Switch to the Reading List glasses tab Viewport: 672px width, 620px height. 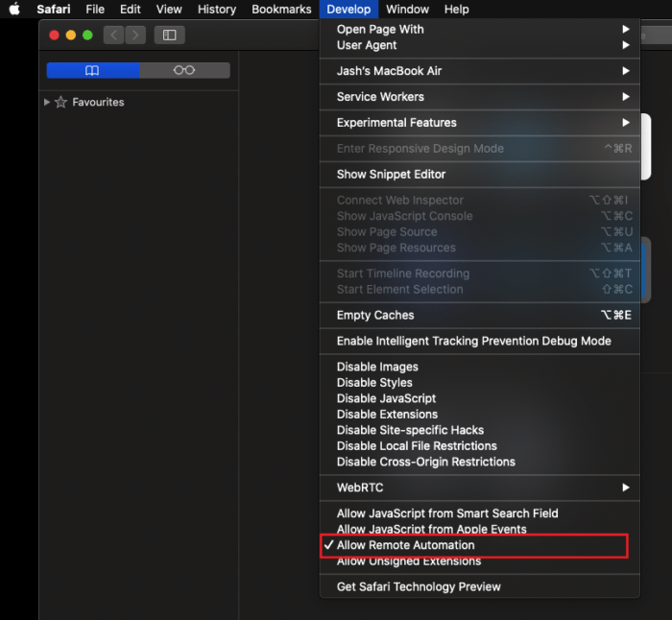click(x=184, y=70)
